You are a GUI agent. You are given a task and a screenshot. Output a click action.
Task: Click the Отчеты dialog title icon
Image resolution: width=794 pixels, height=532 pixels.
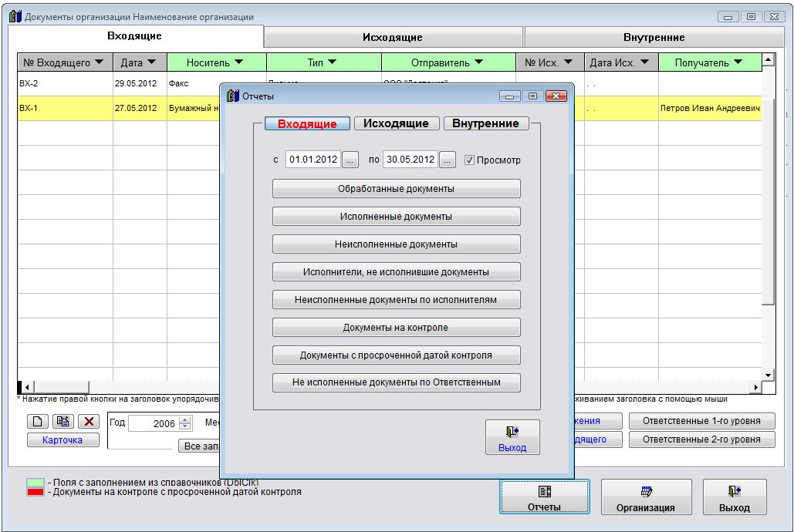pos(233,96)
